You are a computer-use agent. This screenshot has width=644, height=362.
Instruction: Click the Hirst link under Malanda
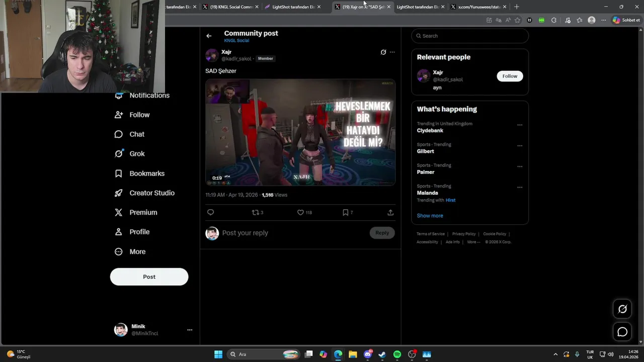tap(450, 200)
